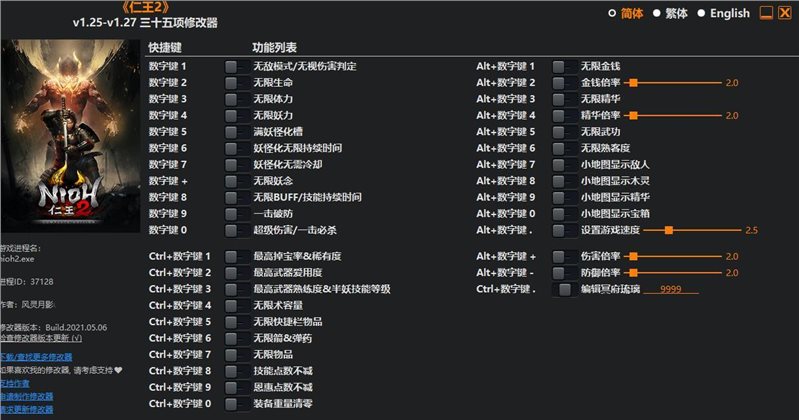The height and width of the screenshot is (420, 799).
Task: Check the 最高掉宝率&稀有度 box
Action: coord(232,257)
